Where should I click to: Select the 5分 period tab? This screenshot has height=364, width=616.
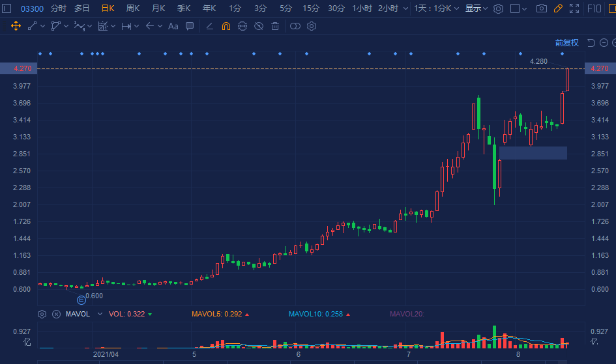click(286, 8)
